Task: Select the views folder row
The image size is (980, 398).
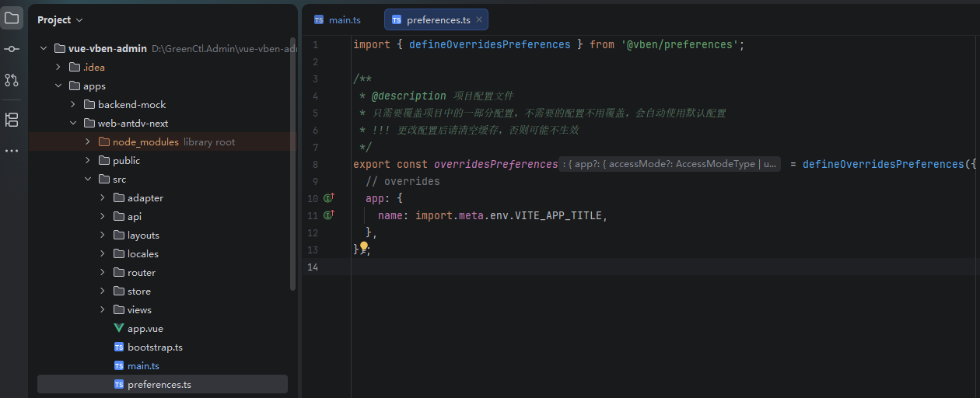Action: pos(163,309)
